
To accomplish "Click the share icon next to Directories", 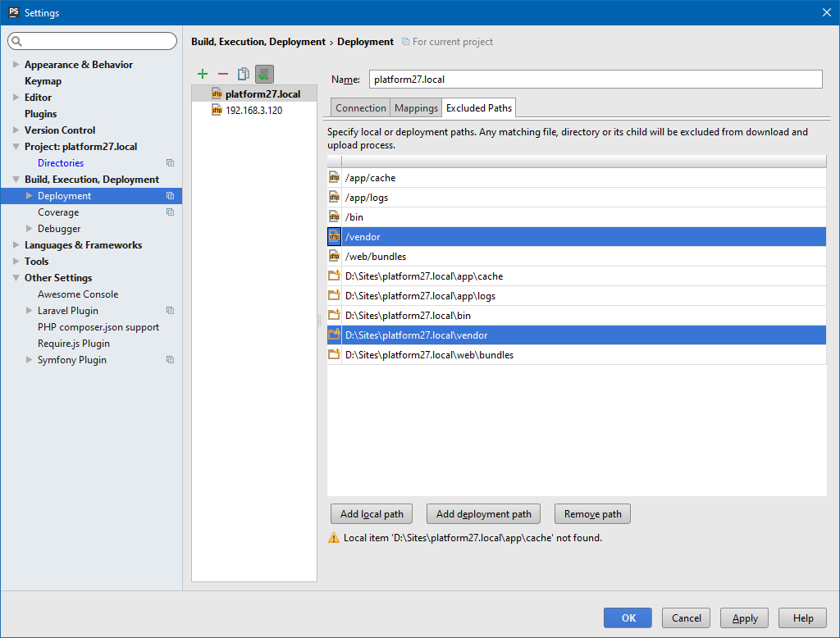I will [170, 163].
